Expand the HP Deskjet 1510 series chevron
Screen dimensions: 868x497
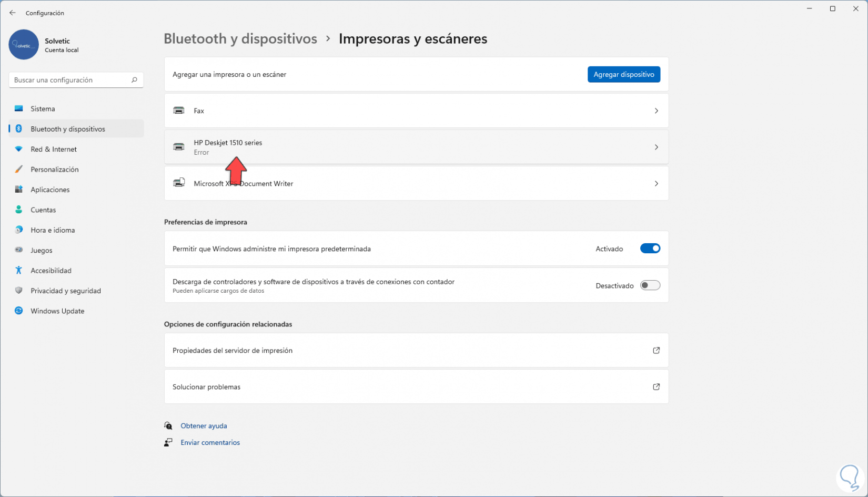pyautogui.click(x=656, y=147)
